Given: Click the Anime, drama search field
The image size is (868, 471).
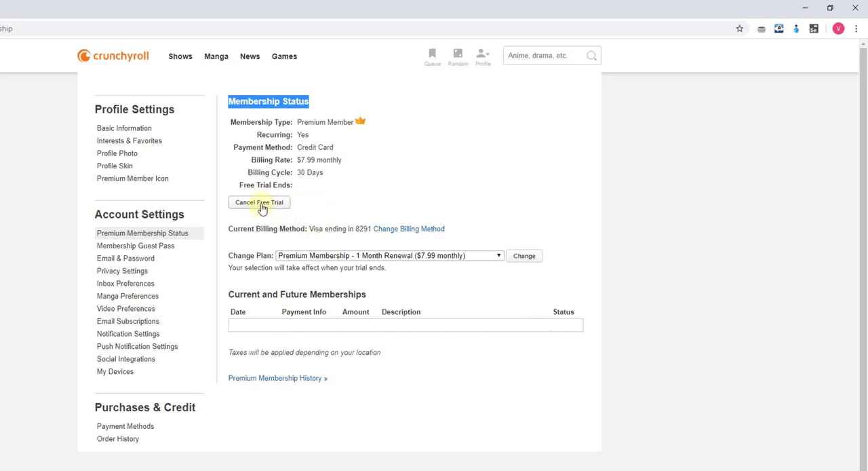Looking at the screenshot, I should (545, 56).
